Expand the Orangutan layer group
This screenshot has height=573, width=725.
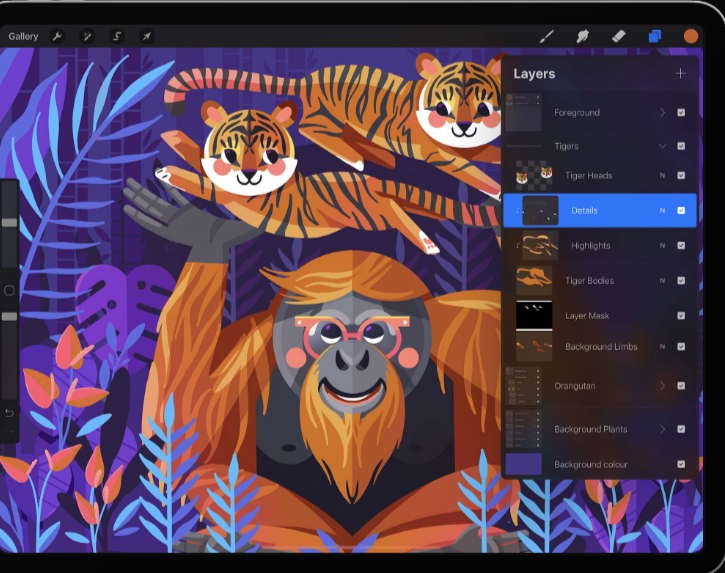662,385
